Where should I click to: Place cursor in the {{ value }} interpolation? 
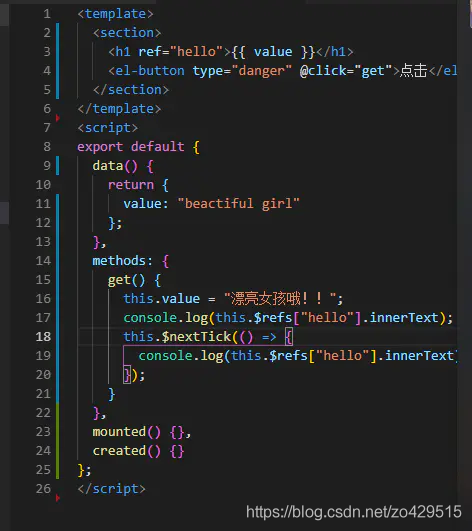[274, 52]
